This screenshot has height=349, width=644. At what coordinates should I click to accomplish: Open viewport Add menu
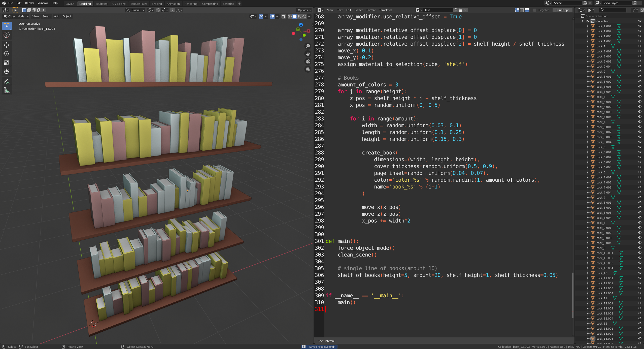click(56, 16)
